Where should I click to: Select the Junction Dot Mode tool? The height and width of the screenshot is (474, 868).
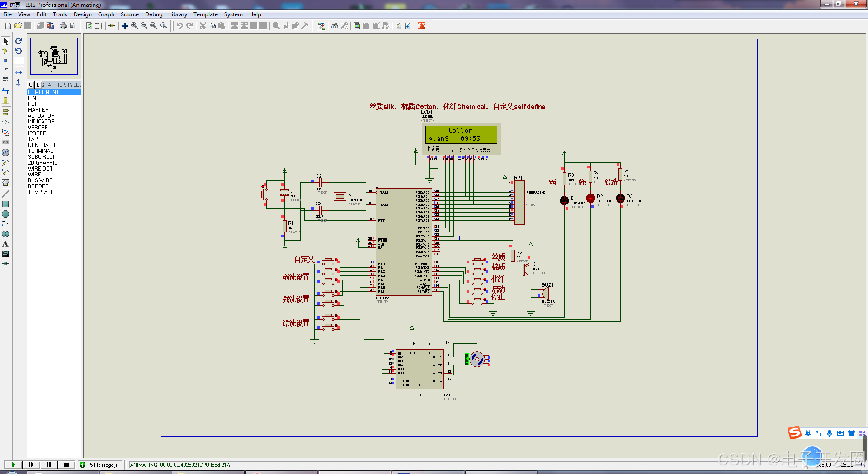5,61
